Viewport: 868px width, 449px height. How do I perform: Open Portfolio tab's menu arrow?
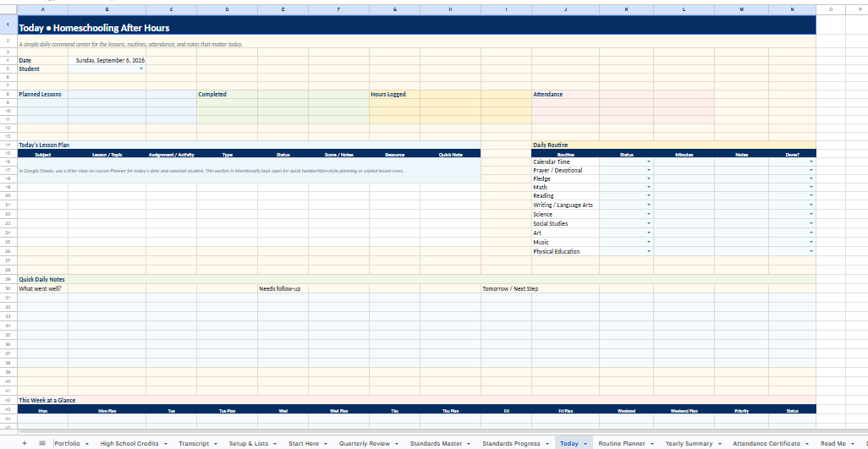[x=86, y=444]
